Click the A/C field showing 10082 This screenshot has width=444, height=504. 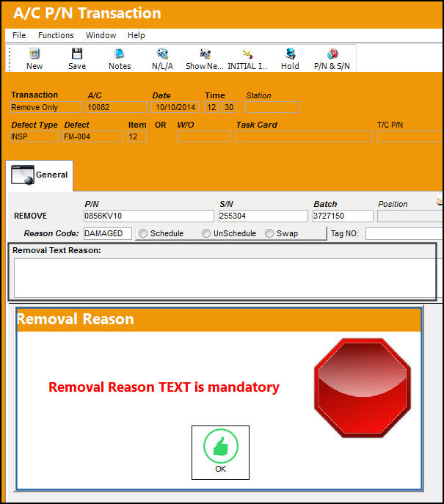click(117, 107)
